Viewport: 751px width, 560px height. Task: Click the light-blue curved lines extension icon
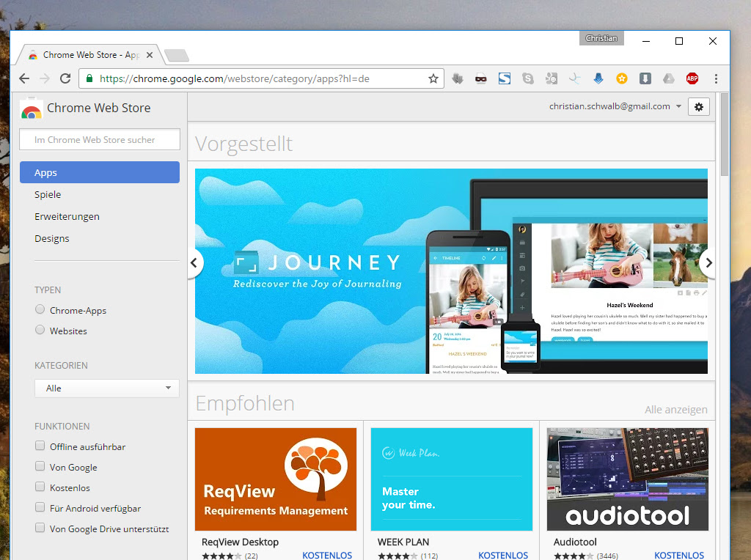[575, 78]
